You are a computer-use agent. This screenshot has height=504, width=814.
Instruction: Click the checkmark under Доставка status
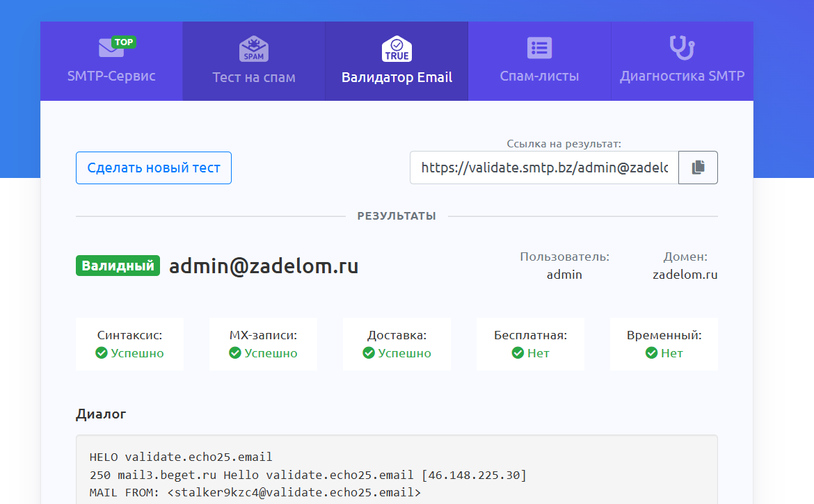(369, 353)
